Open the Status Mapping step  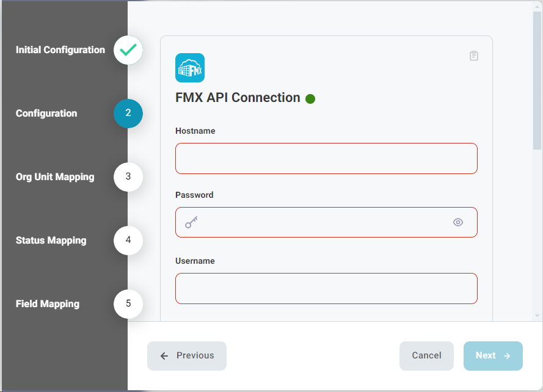click(51, 241)
